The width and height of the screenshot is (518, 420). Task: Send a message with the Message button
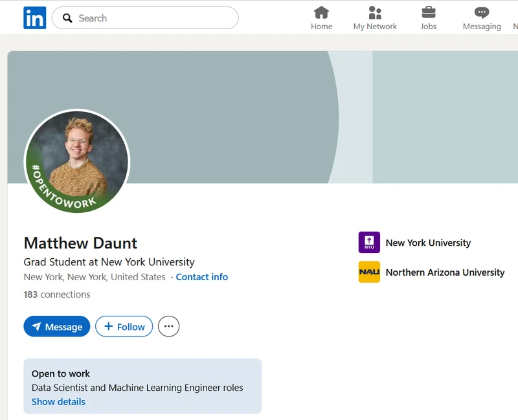57,326
